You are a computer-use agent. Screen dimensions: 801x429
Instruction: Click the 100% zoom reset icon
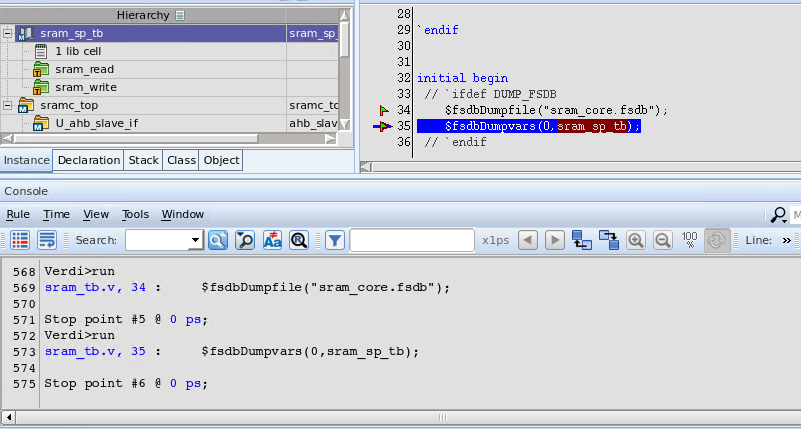(x=689, y=240)
